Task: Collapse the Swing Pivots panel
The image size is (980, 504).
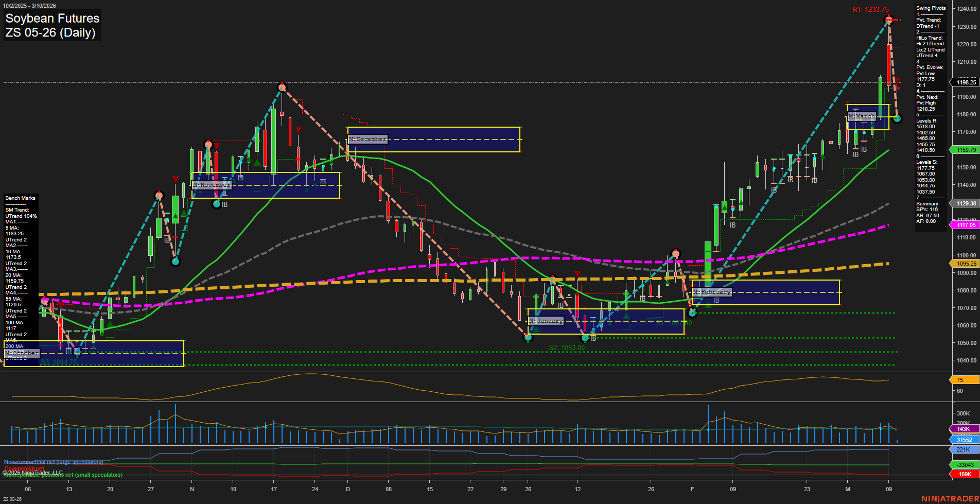Action: click(x=931, y=8)
